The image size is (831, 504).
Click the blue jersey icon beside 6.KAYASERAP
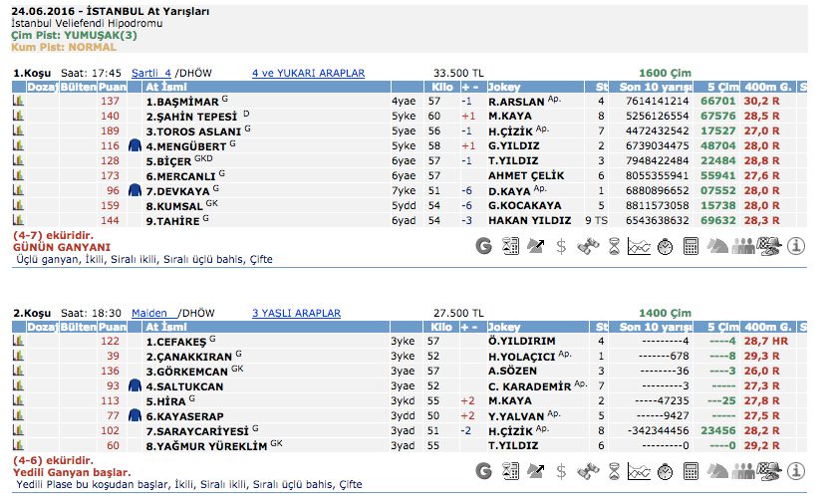coord(135,415)
